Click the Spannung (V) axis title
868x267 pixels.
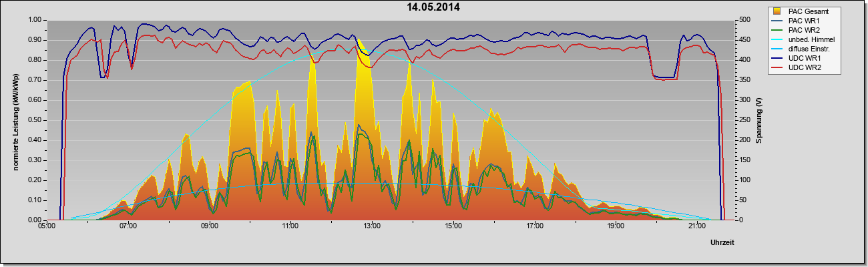click(759, 121)
